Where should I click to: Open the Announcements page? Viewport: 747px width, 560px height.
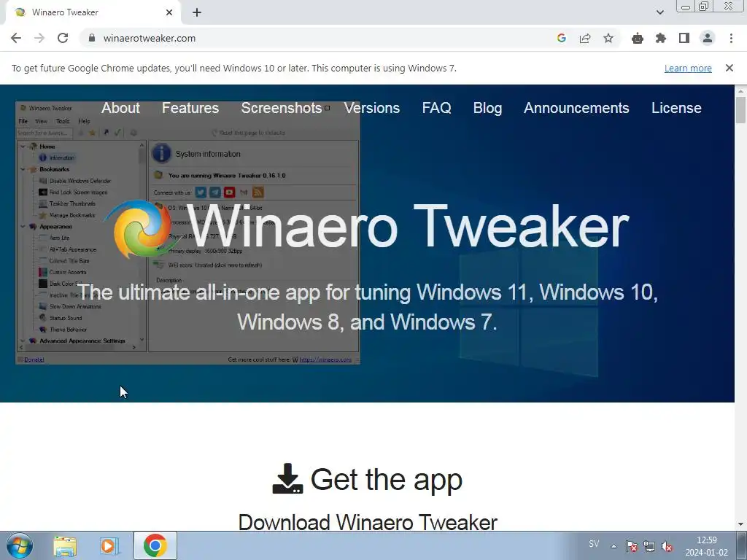point(576,108)
